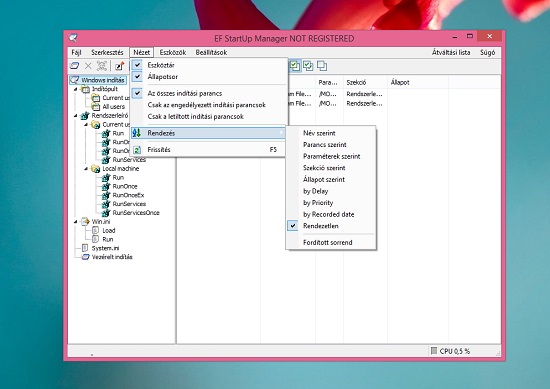Sort by Paraméterek szerint
This screenshot has height=389, width=550.
pyautogui.click(x=331, y=156)
